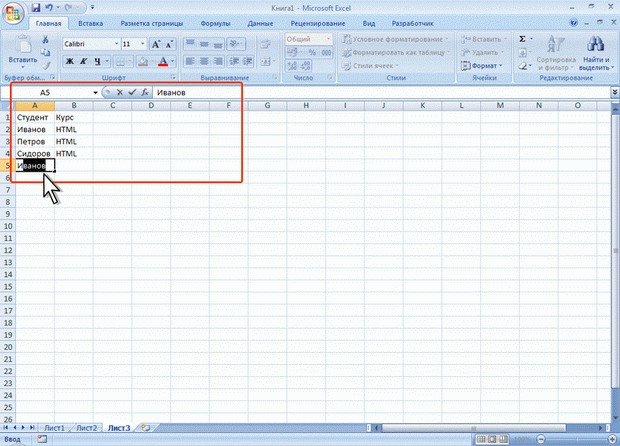Open the font size 11 dropdown
The image size is (620, 446).
(x=143, y=44)
